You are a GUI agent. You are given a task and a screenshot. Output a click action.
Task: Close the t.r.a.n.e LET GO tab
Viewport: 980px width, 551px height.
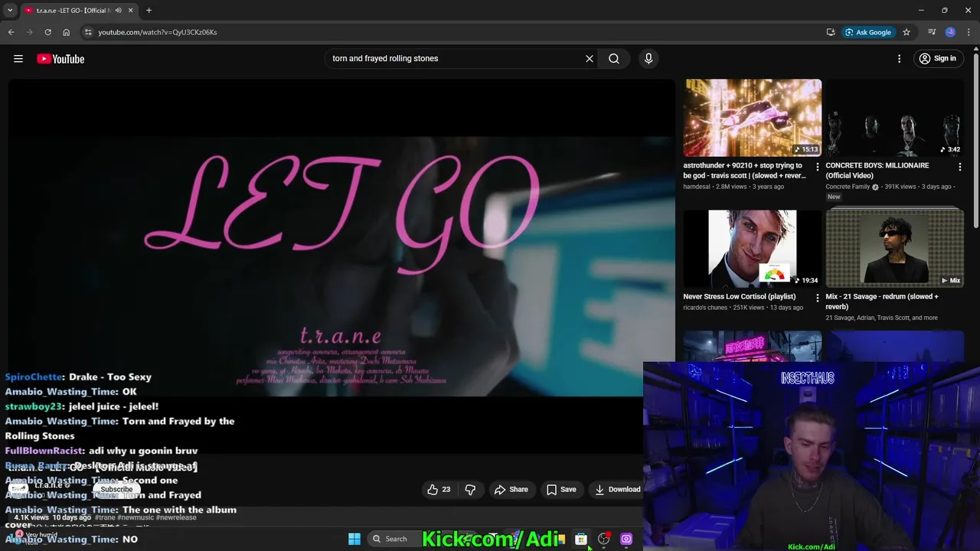coord(130,11)
